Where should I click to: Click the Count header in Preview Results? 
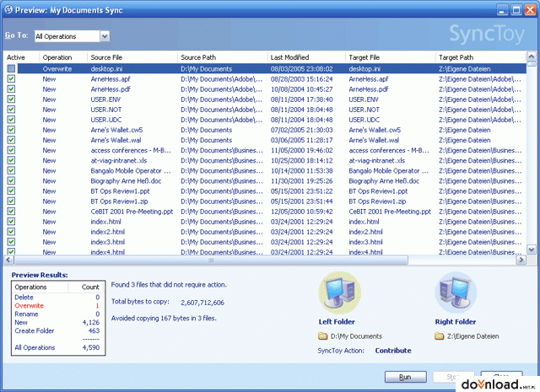(86, 287)
